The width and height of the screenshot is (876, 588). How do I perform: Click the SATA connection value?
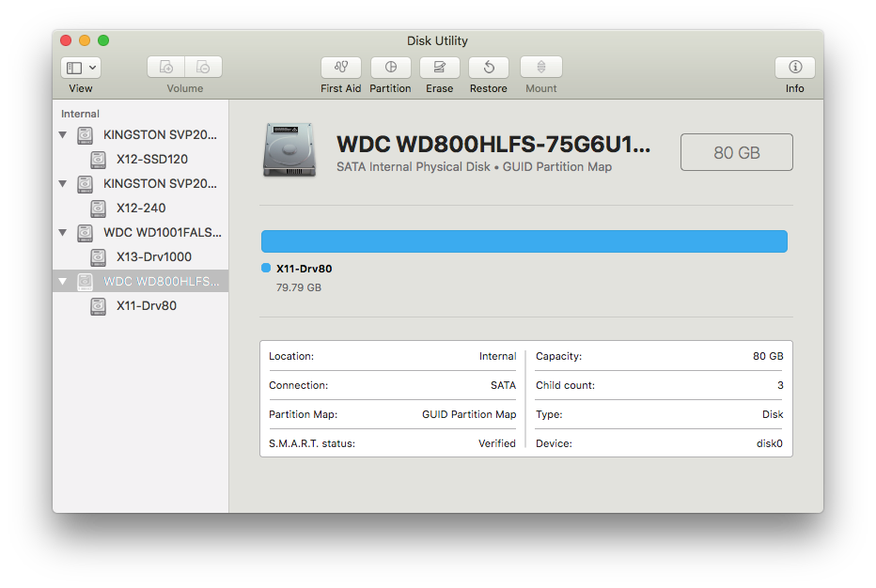pyautogui.click(x=503, y=385)
